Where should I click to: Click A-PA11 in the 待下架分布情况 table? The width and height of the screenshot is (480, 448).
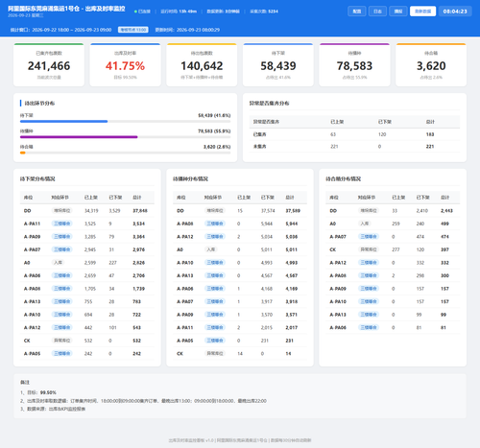[32, 224]
